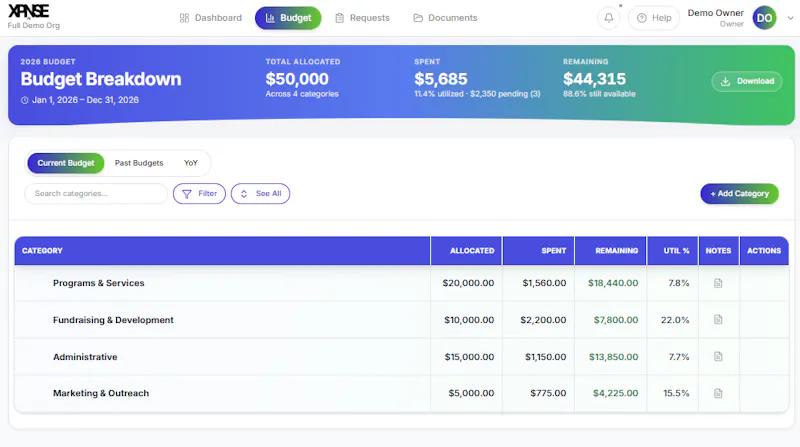Expand the user account chevron menu
Screen dimensions: 800x447
[x=790, y=18]
